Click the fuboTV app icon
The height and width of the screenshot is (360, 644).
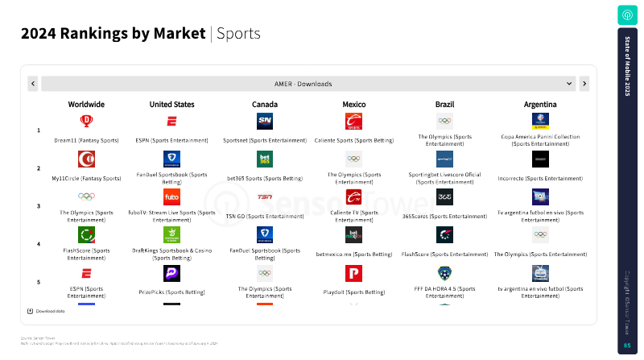click(171, 197)
